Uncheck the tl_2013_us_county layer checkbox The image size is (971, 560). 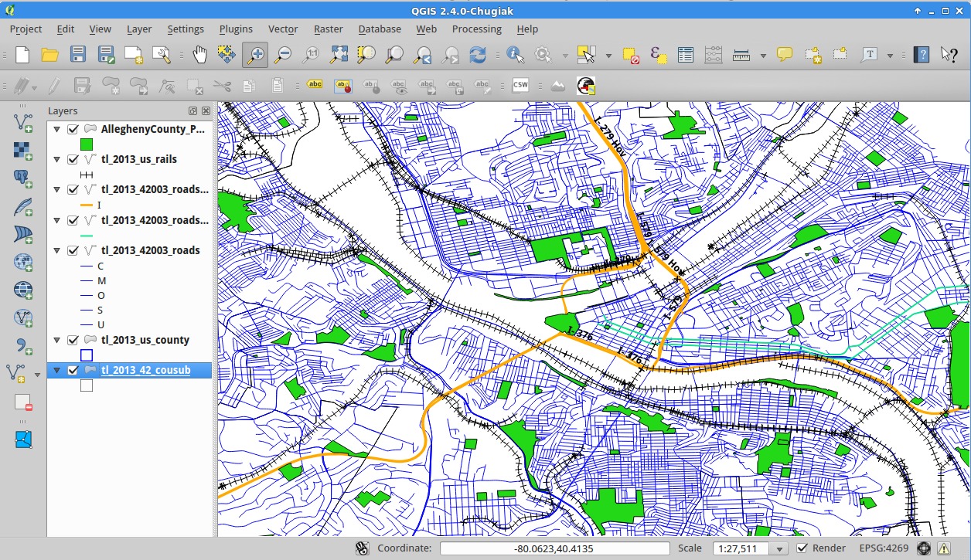point(73,341)
